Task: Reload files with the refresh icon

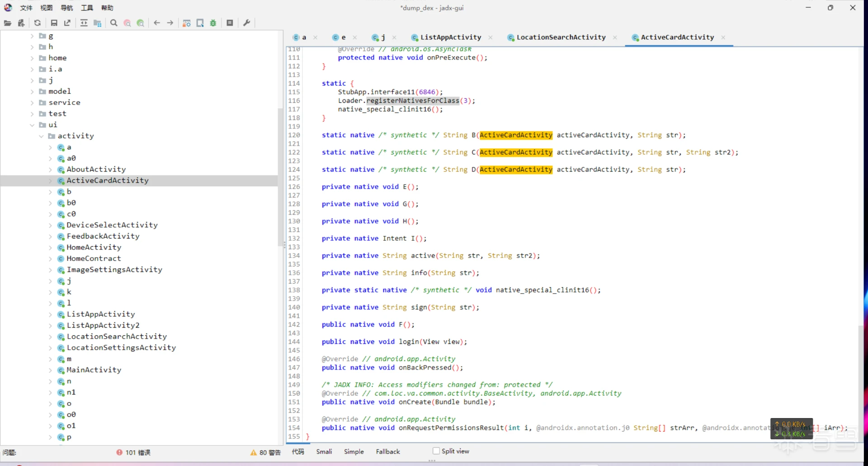Action: (x=38, y=23)
